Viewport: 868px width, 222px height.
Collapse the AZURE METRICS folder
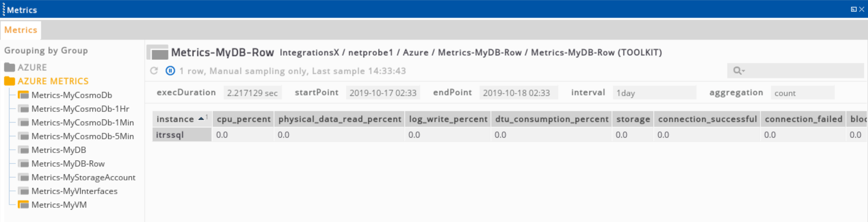[x=10, y=81]
